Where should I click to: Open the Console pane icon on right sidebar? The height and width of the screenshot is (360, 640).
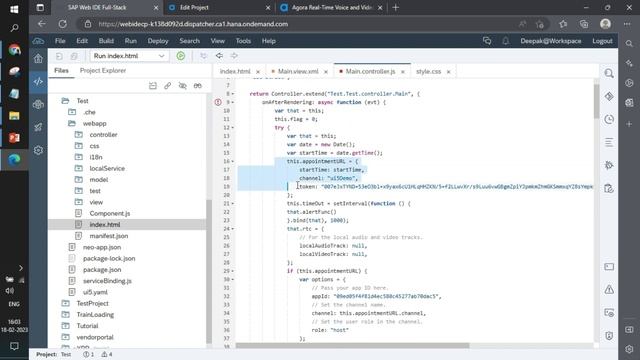tap(609, 267)
